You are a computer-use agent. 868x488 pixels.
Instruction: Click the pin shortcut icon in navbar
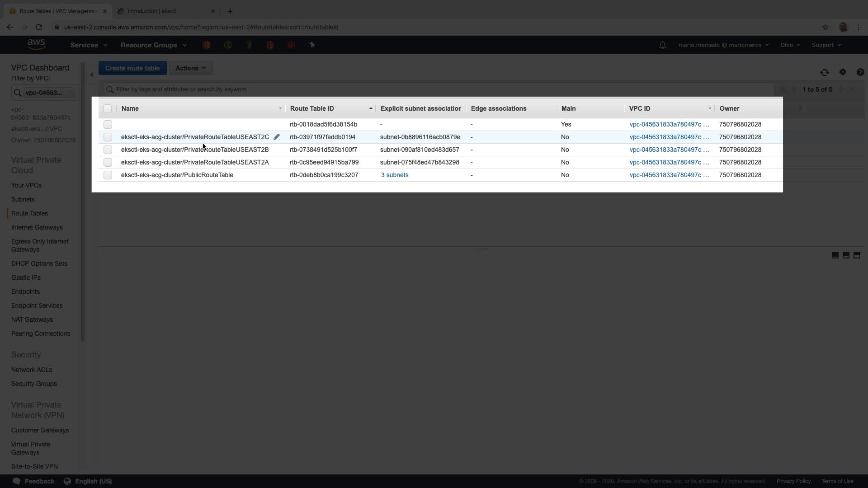click(x=312, y=45)
